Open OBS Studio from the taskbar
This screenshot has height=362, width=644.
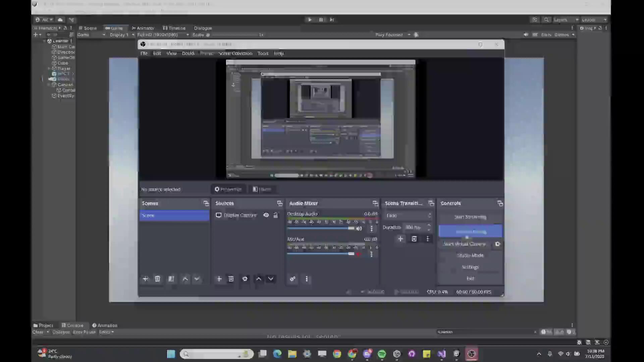pos(472,354)
